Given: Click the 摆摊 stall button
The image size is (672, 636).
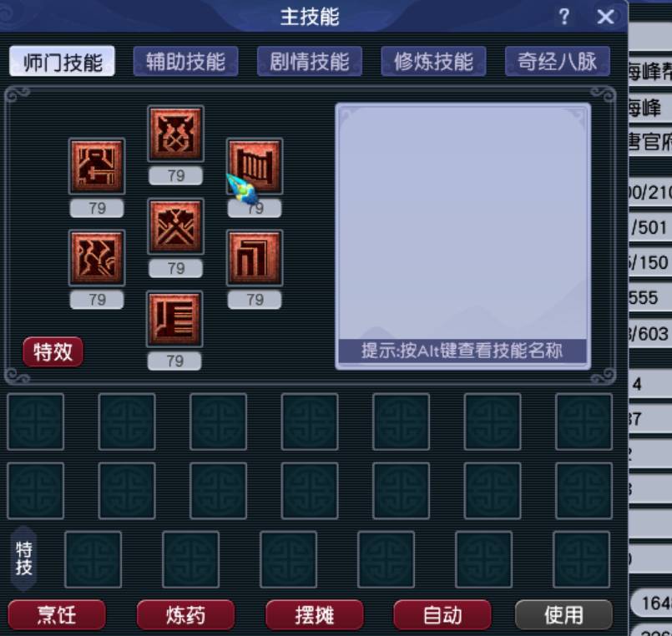Looking at the screenshot, I should [314, 615].
